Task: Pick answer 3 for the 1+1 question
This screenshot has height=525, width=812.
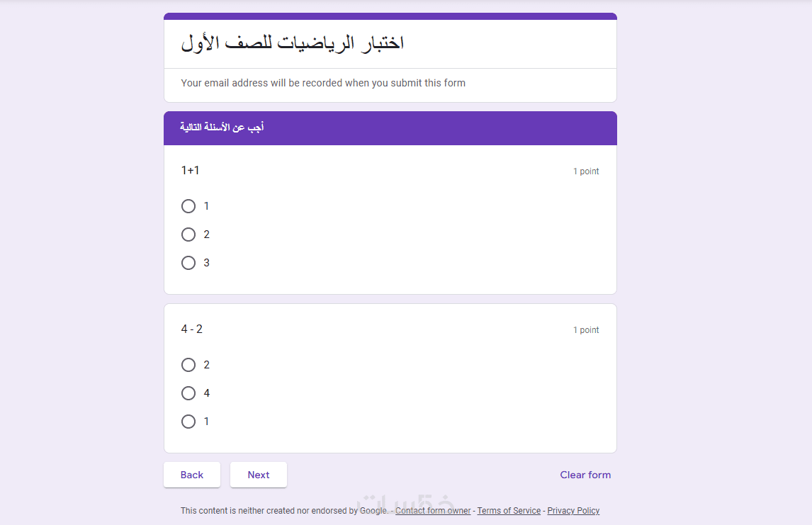Action: point(188,263)
